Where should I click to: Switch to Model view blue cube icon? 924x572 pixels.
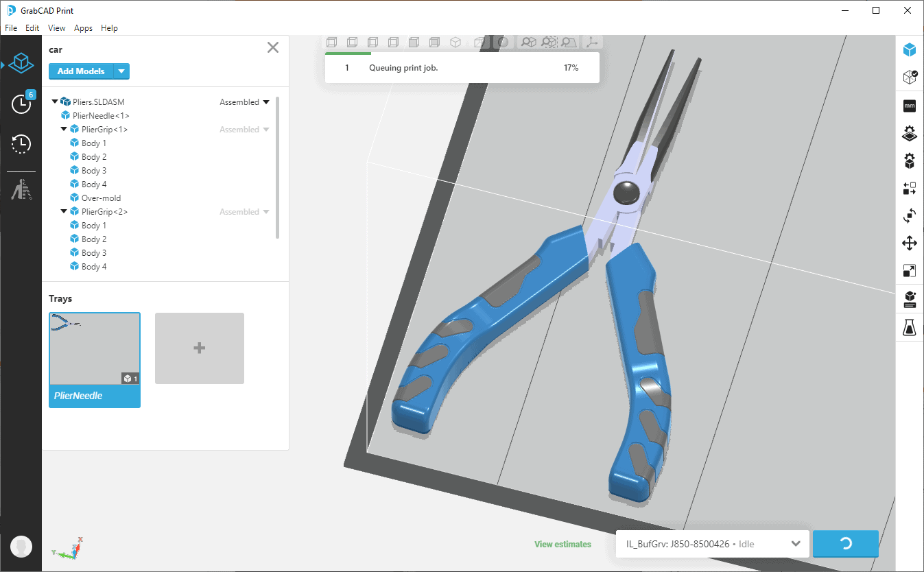910,49
